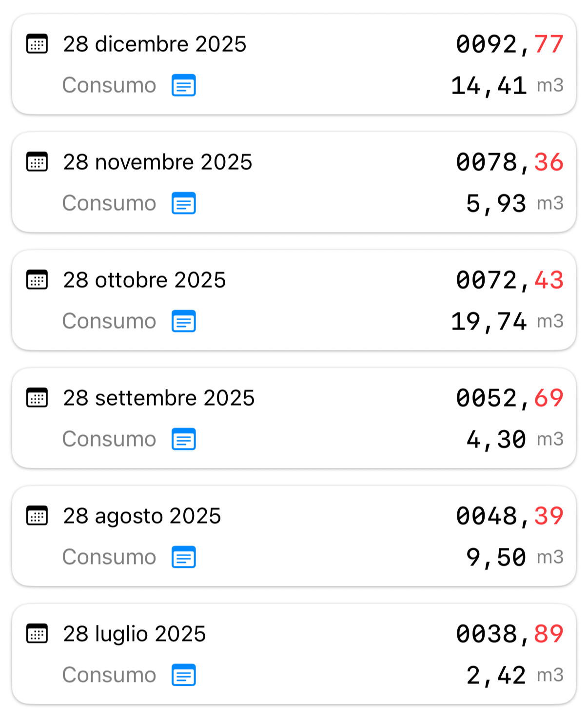Select the 28 ottobre 2025 date label
This screenshot has width=588, height=717.
click(x=144, y=280)
